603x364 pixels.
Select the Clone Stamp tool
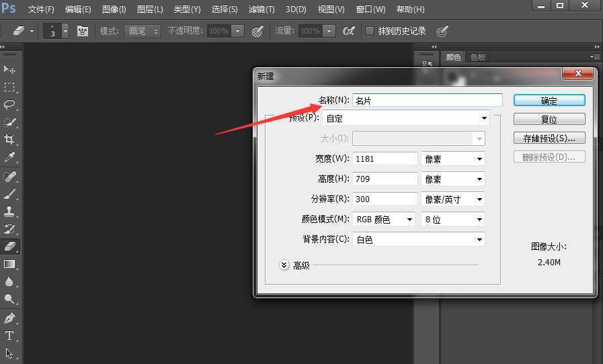click(x=9, y=211)
